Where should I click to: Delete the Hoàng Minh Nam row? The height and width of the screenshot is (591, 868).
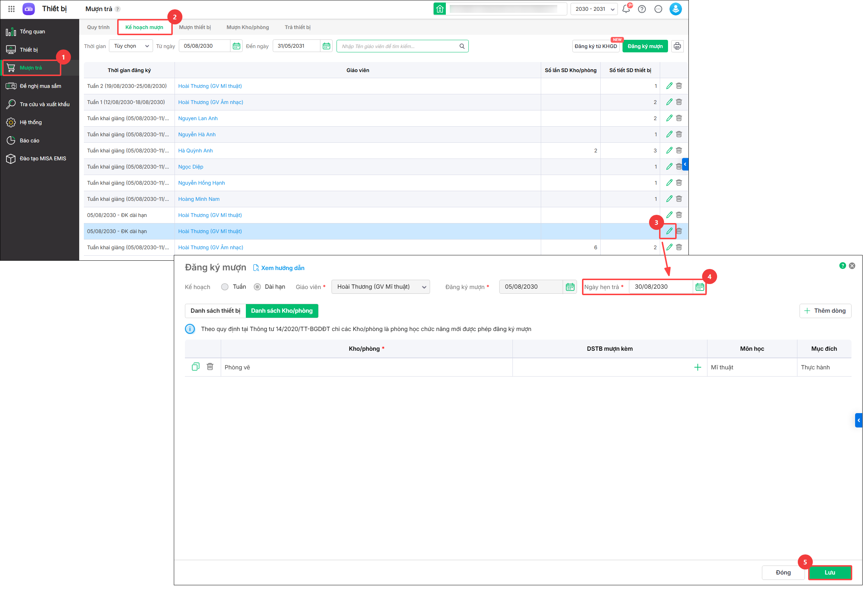pyautogui.click(x=679, y=199)
